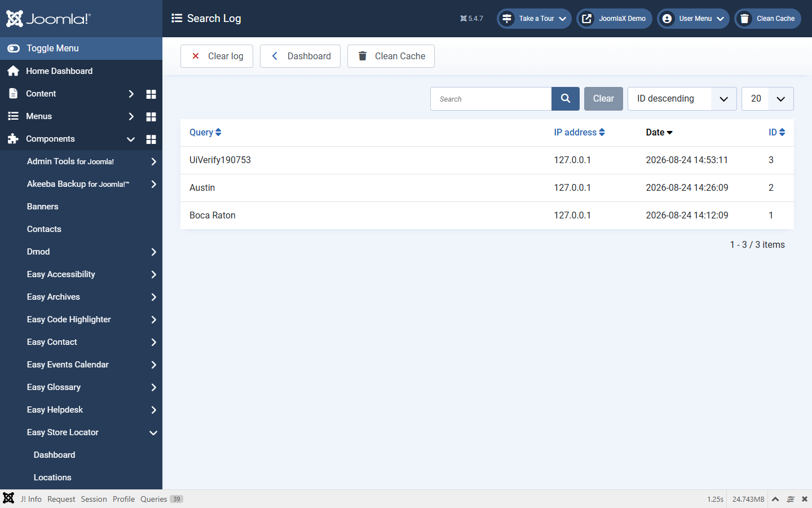Click date 2026-08-24 14:53:11

(x=687, y=160)
